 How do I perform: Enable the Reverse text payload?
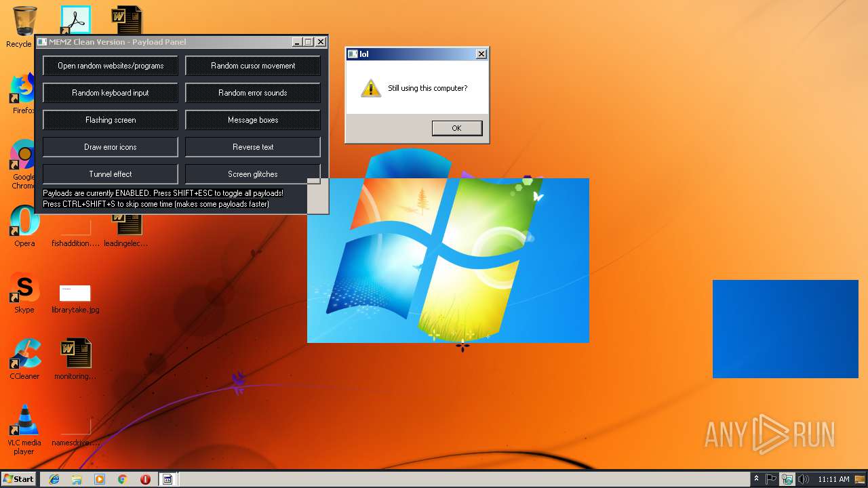pos(253,147)
